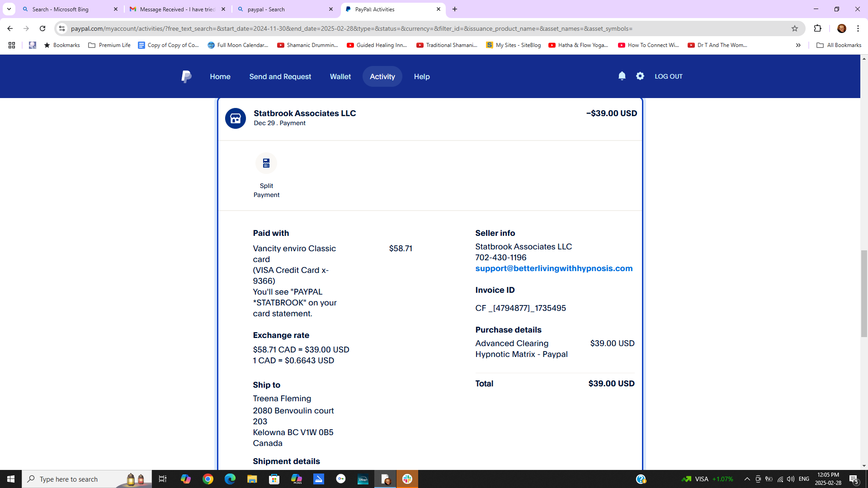Show hidden system tray icons
The image size is (868, 488).
click(x=747, y=479)
